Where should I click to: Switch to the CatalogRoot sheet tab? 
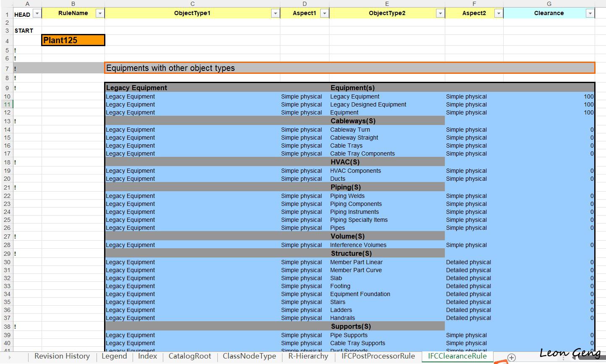(190, 356)
